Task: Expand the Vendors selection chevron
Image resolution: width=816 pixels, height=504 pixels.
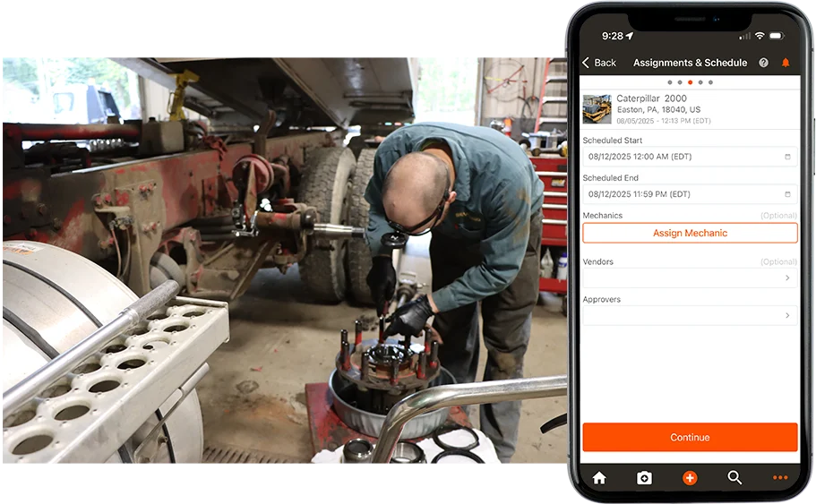Action: 787,278
